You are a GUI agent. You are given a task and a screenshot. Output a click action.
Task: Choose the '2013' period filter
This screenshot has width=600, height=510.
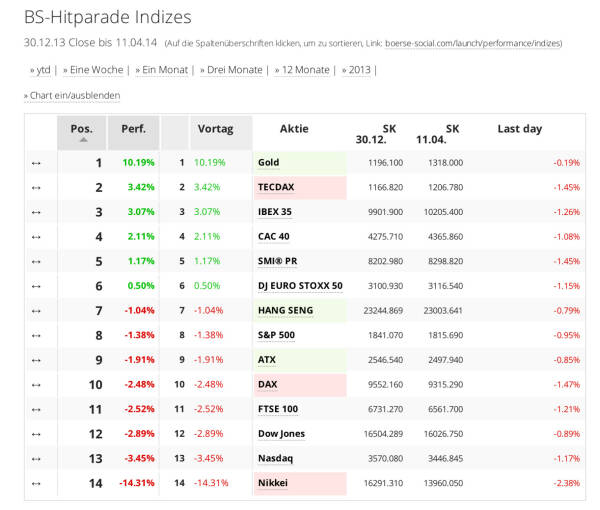click(x=358, y=70)
